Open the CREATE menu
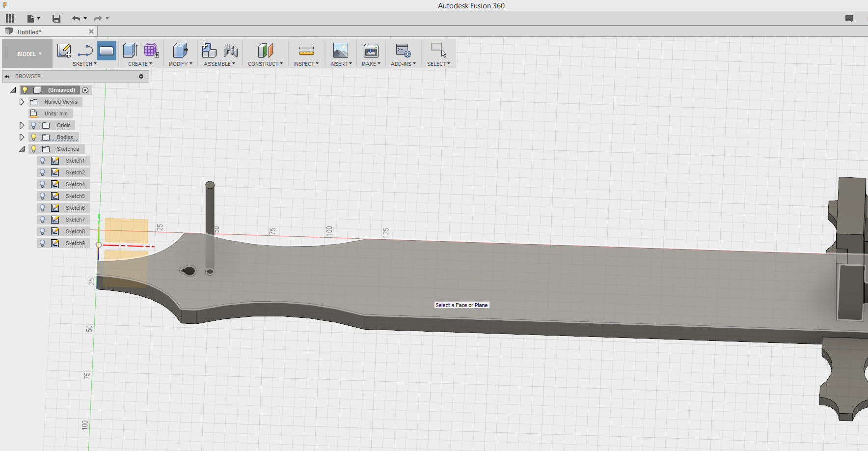The width and height of the screenshot is (868, 451). click(x=140, y=64)
